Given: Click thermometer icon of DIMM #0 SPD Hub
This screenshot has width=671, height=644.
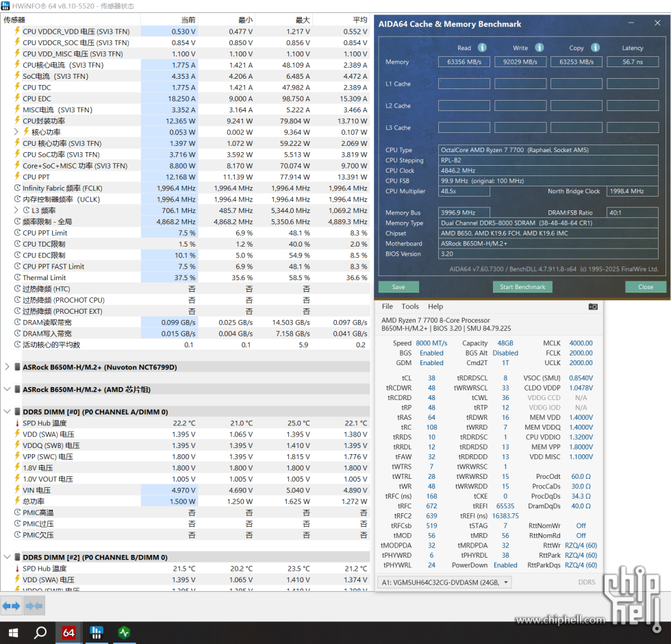Looking at the screenshot, I should pos(17,423).
